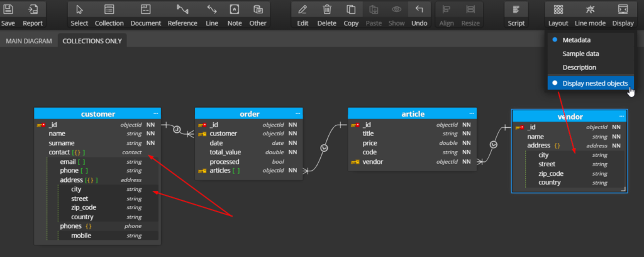The height and width of the screenshot is (257, 644).
Task: Click the Undo arrow icon
Action: (419, 9)
